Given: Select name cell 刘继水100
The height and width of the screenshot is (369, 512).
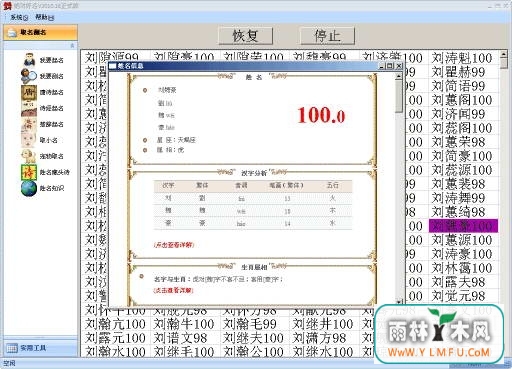Looking at the screenshot, I should [x=324, y=352].
